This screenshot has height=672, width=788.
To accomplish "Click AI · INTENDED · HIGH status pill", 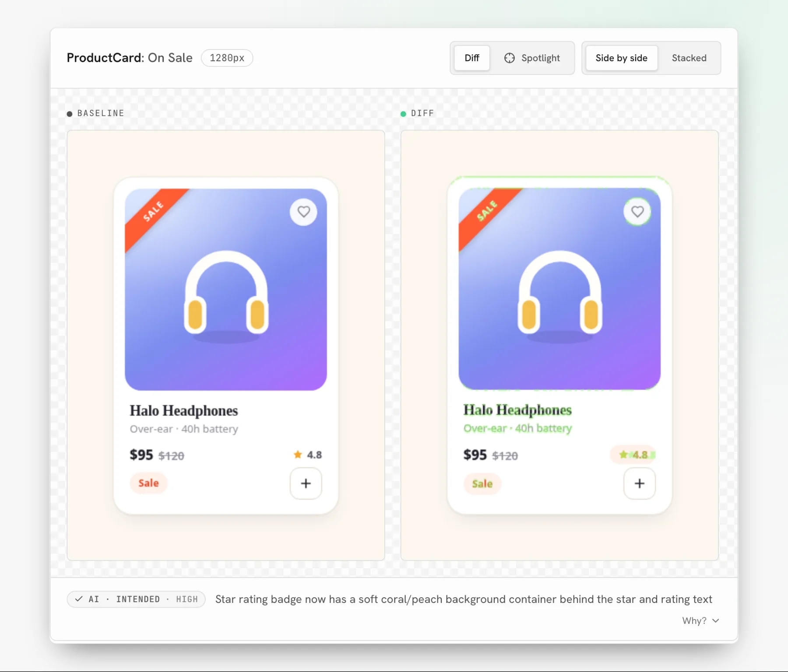I will click(136, 599).
